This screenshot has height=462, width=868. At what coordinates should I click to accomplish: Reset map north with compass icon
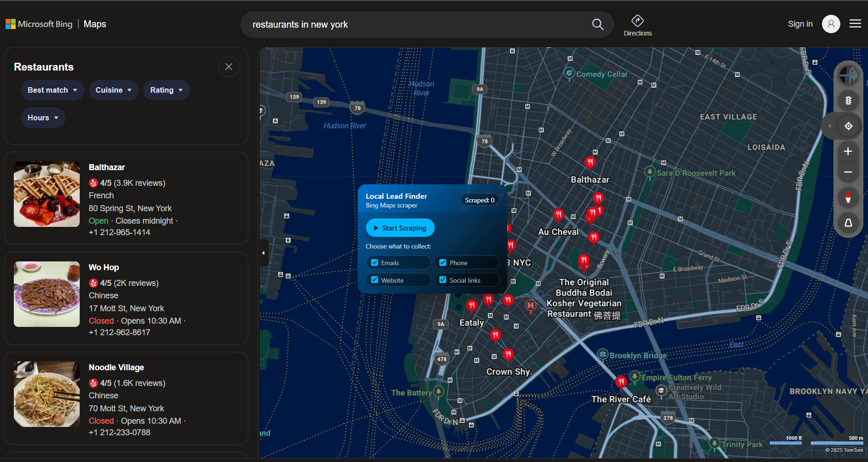click(x=848, y=198)
